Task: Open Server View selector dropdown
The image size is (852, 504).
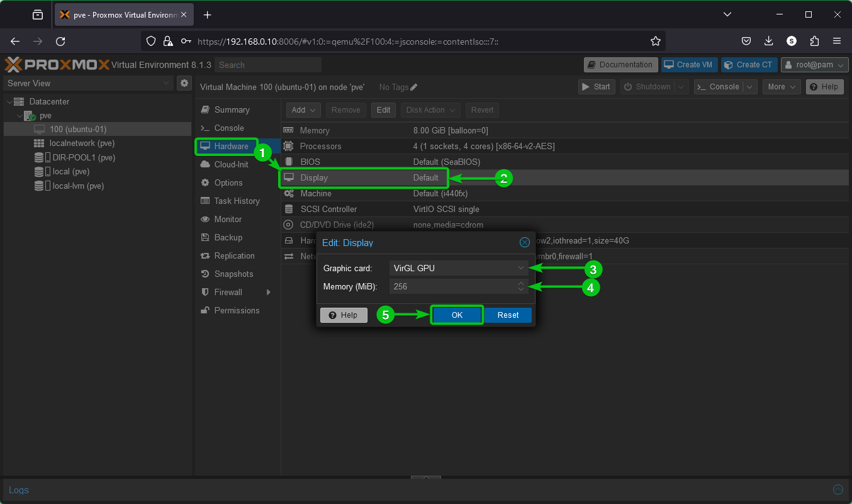Action: click(88, 83)
